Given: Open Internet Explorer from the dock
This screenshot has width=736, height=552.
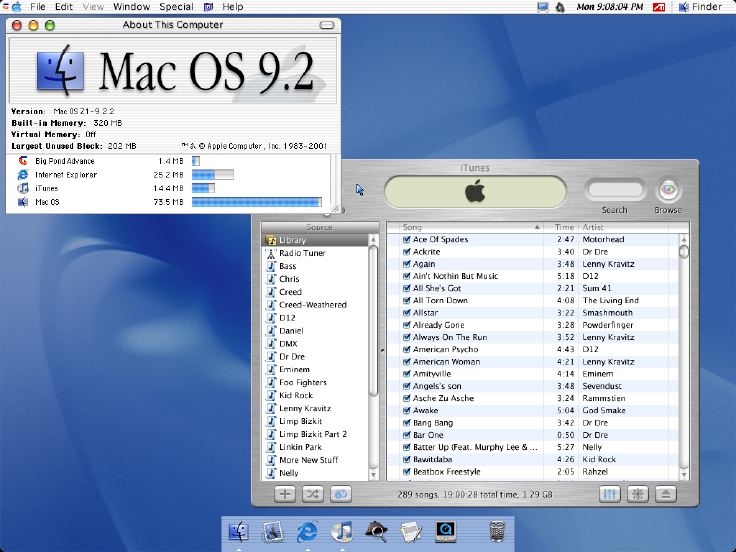Looking at the screenshot, I should point(306,532).
